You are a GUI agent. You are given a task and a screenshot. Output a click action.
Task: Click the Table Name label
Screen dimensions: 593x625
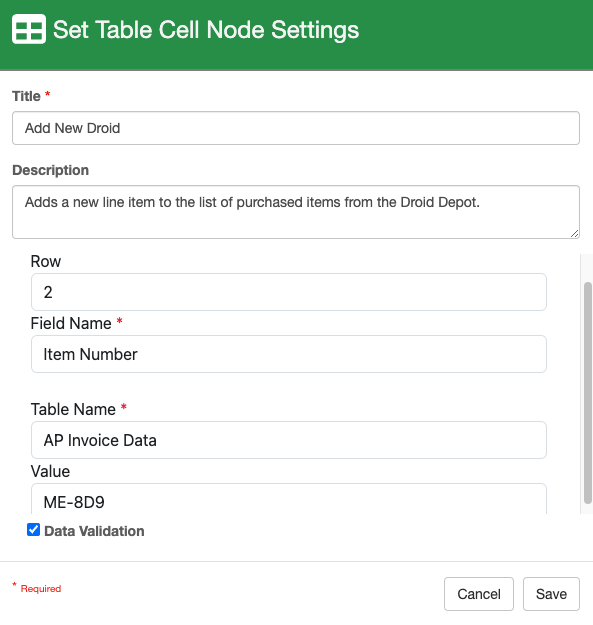[73, 409]
